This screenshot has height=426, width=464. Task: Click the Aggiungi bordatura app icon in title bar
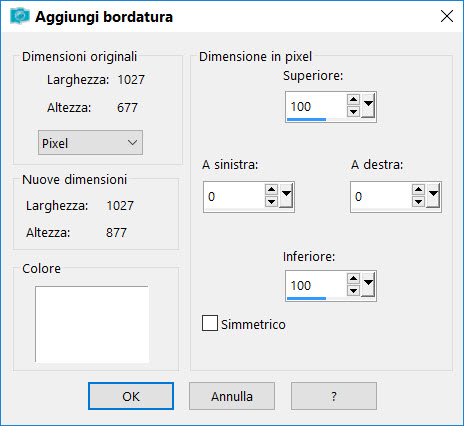(20, 16)
